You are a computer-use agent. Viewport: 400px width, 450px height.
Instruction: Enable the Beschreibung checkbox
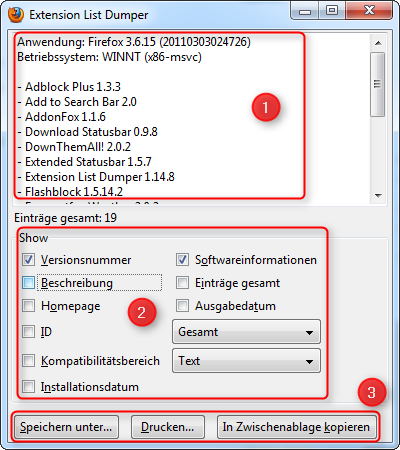pos(28,283)
